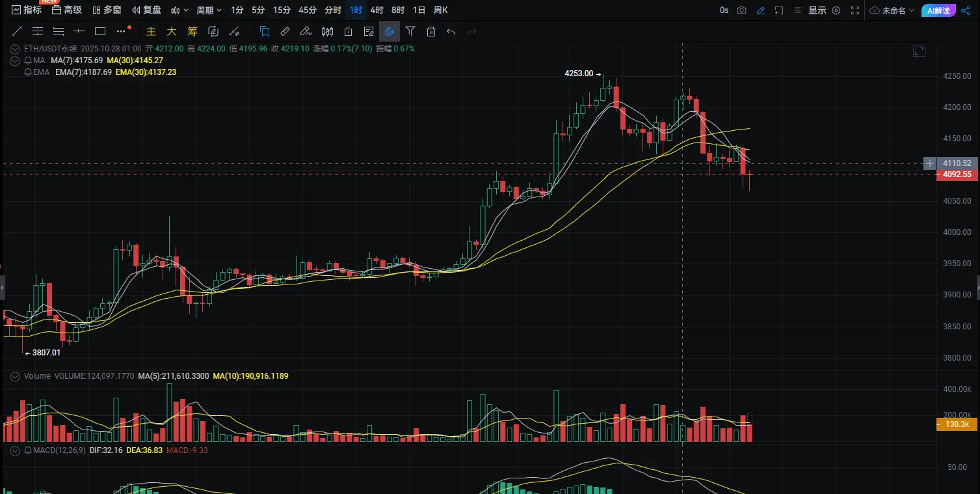Start the 复盘 replay mode

coord(146,10)
